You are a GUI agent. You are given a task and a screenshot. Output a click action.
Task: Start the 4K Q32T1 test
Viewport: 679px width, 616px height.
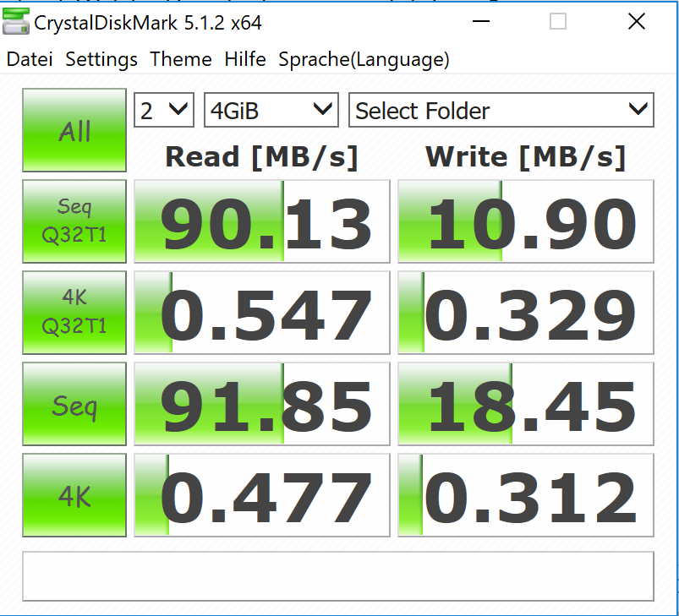[74, 313]
